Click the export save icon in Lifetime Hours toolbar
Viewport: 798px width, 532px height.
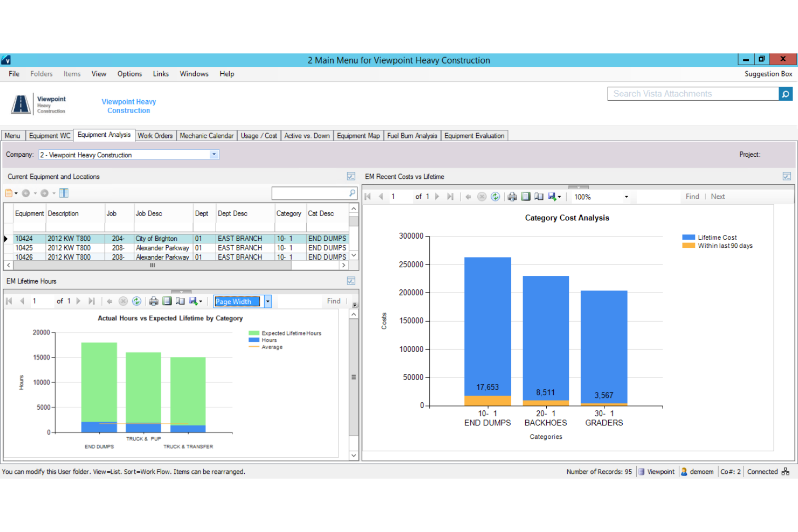[x=195, y=301]
